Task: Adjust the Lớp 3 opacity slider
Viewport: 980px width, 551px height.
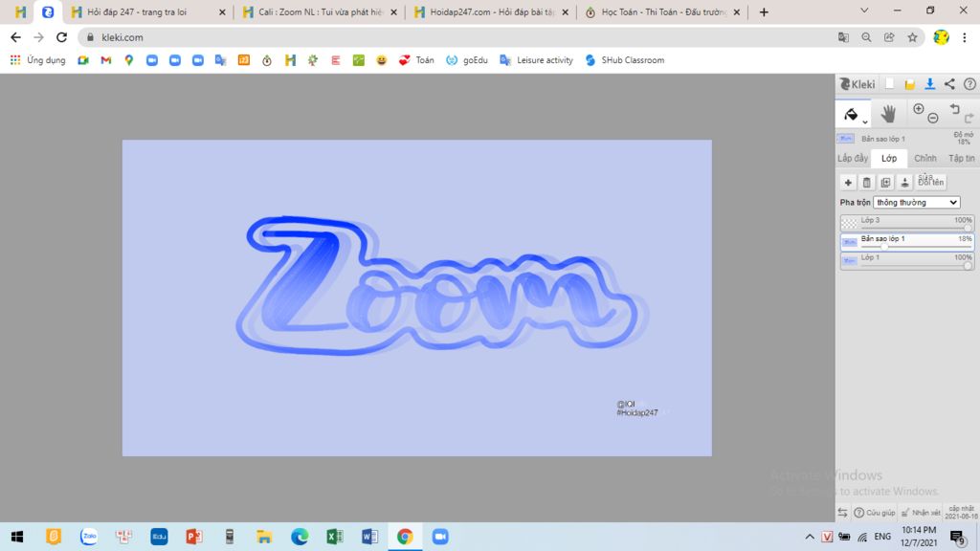Action: (x=968, y=228)
